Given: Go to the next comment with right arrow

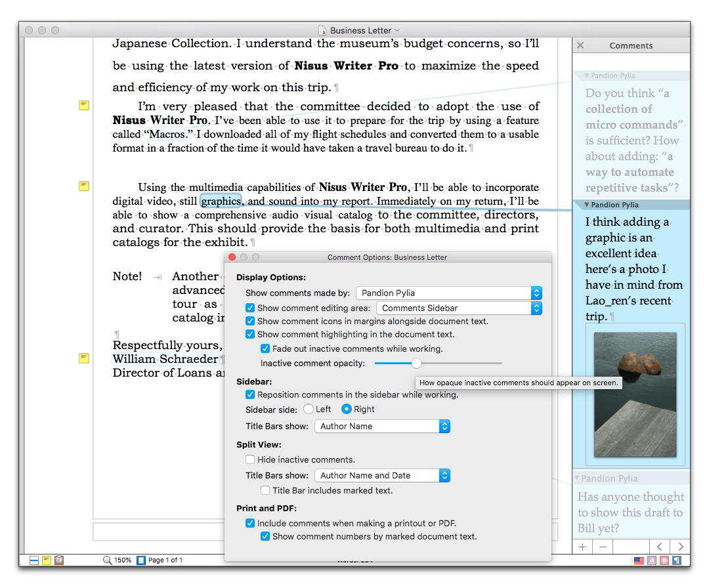Looking at the screenshot, I should (680, 547).
